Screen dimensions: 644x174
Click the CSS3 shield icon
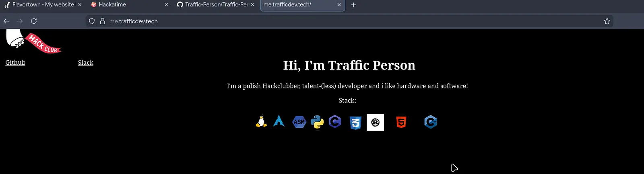point(355,123)
